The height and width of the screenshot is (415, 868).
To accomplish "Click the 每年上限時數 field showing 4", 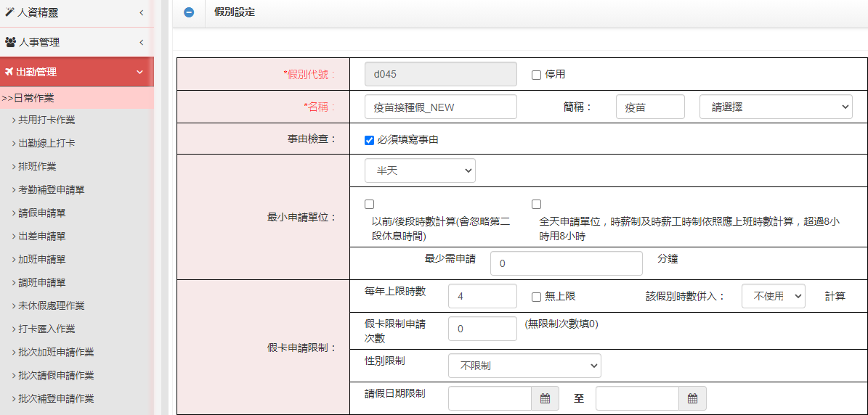I will point(482,296).
